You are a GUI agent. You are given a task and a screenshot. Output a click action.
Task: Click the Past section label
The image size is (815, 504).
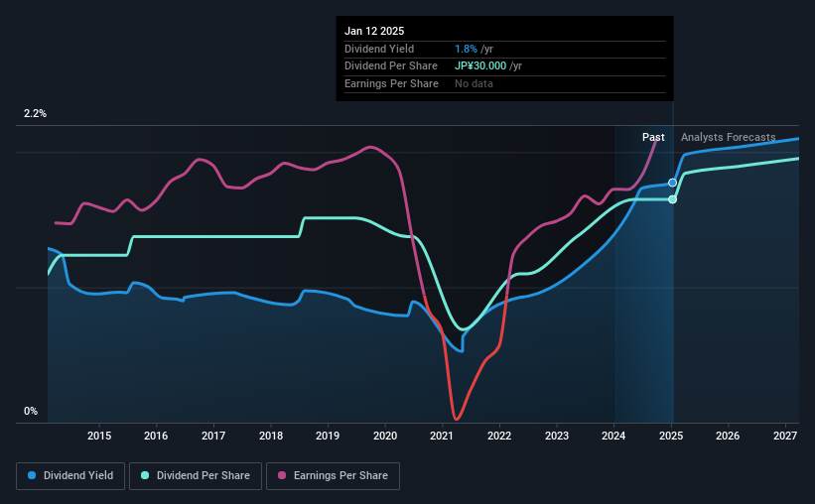[653, 137]
